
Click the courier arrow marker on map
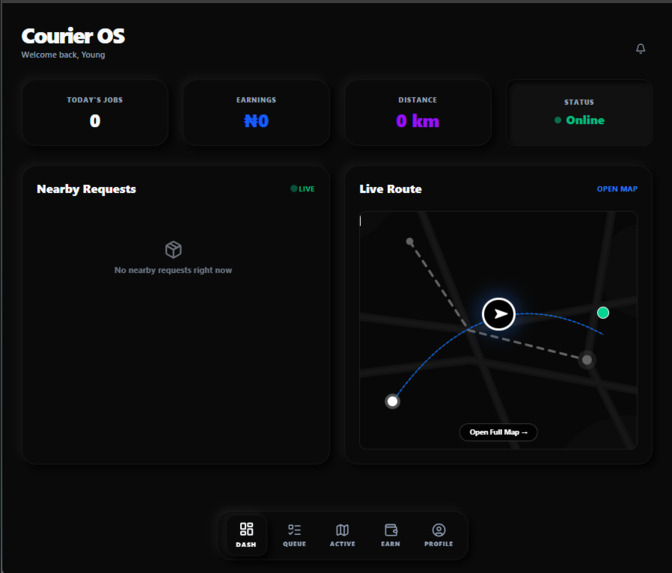tap(498, 314)
